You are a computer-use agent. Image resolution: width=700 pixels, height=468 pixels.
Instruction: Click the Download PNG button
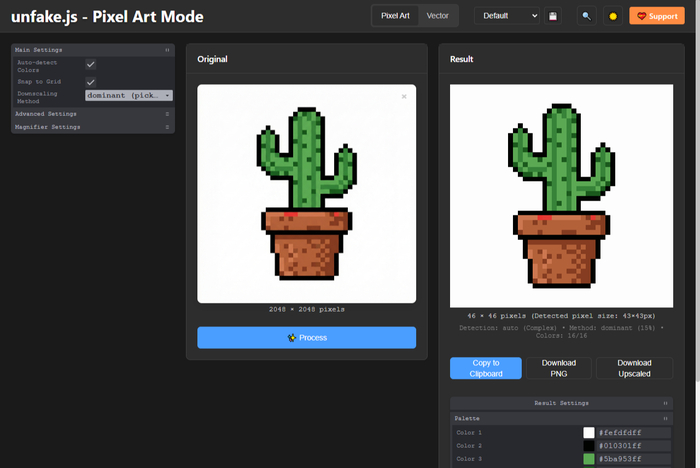(x=559, y=368)
